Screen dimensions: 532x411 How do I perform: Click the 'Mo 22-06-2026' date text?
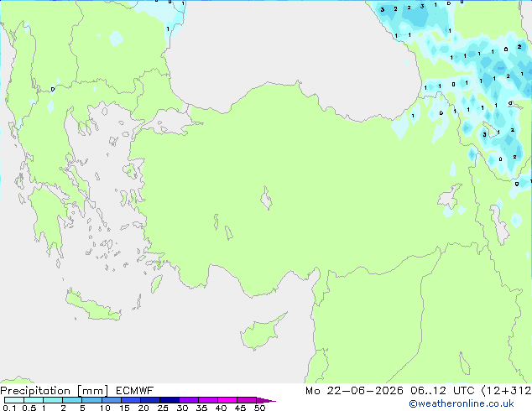355,391
